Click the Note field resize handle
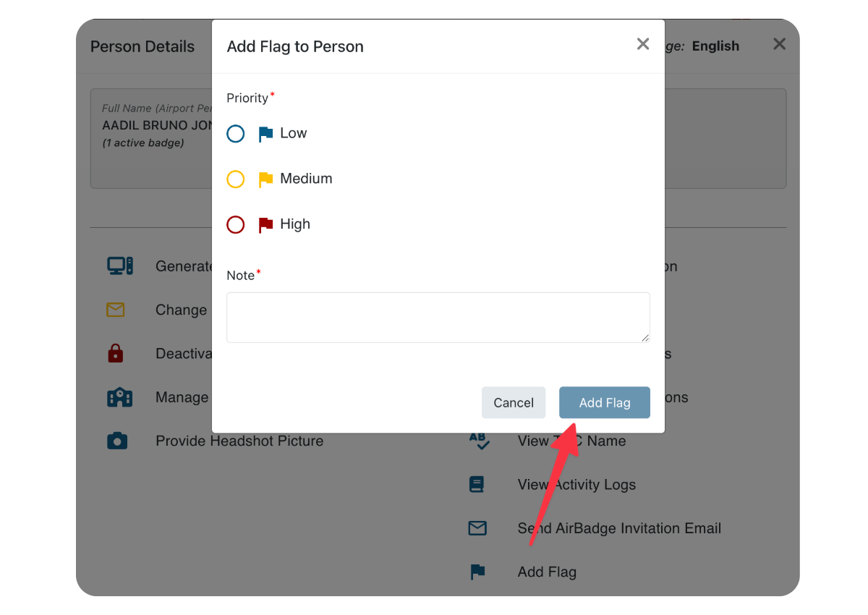The width and height of the screenshot is (868, 615). tap(645, 338)
